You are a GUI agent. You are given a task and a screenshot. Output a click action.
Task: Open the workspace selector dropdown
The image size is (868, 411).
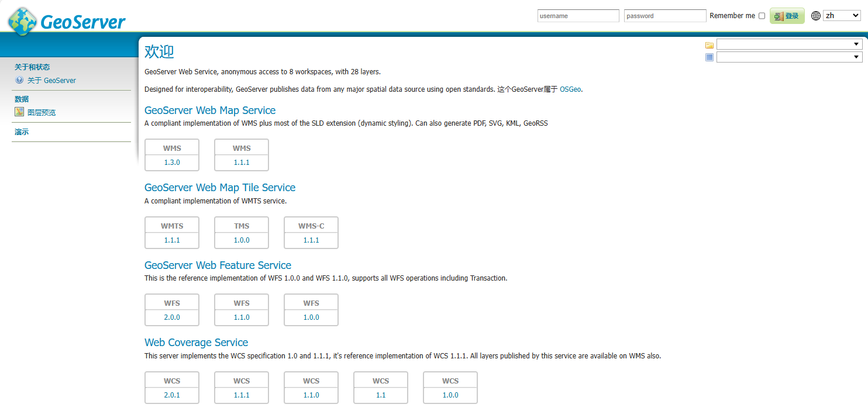[x=789, y=44]
